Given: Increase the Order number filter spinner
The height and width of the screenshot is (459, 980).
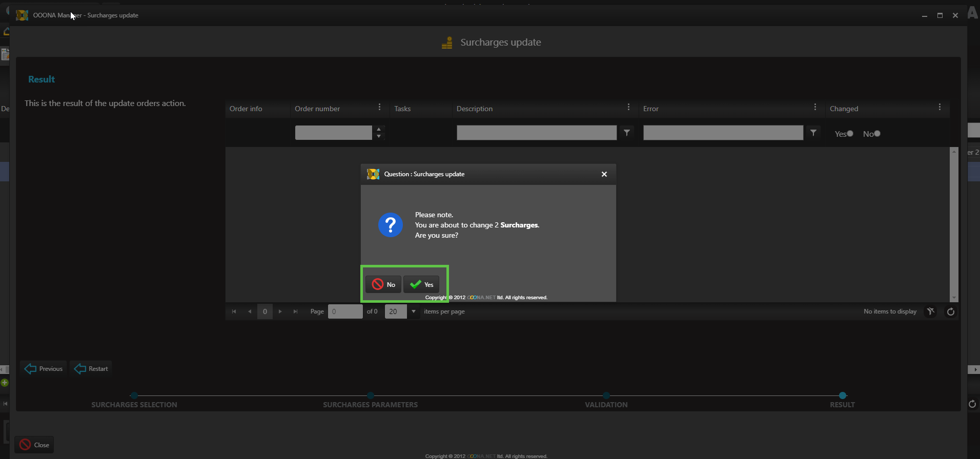Looking at the screenshot, I should pos(379,129).
